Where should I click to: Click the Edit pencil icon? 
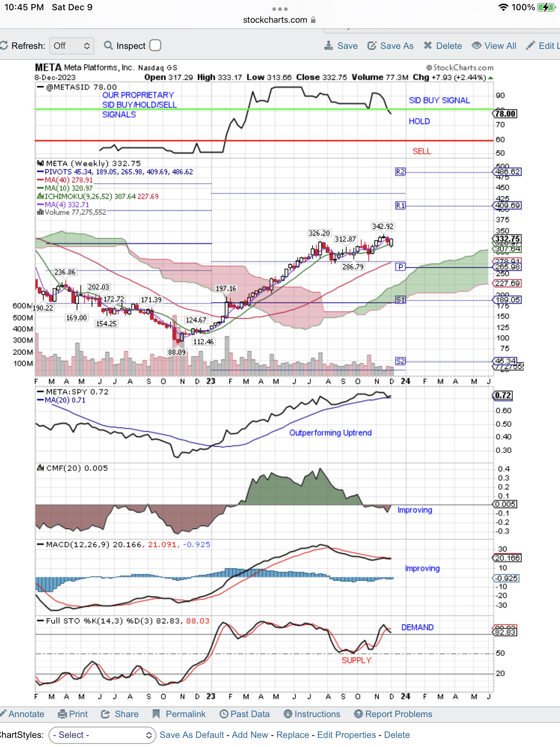(x=531, y=46)
